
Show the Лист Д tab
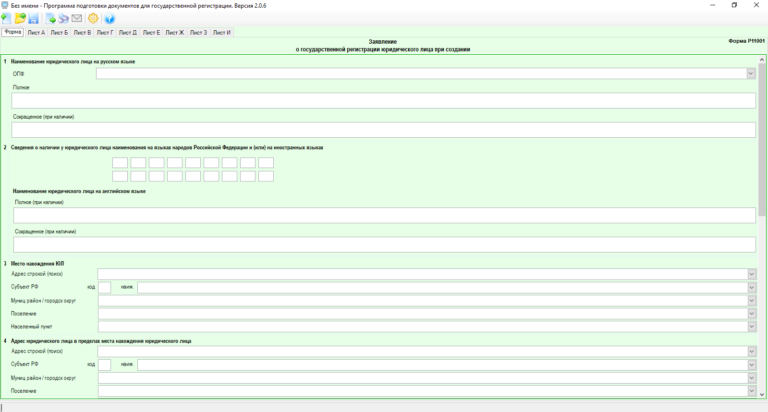pyautogui.click(x=128, y=33)
